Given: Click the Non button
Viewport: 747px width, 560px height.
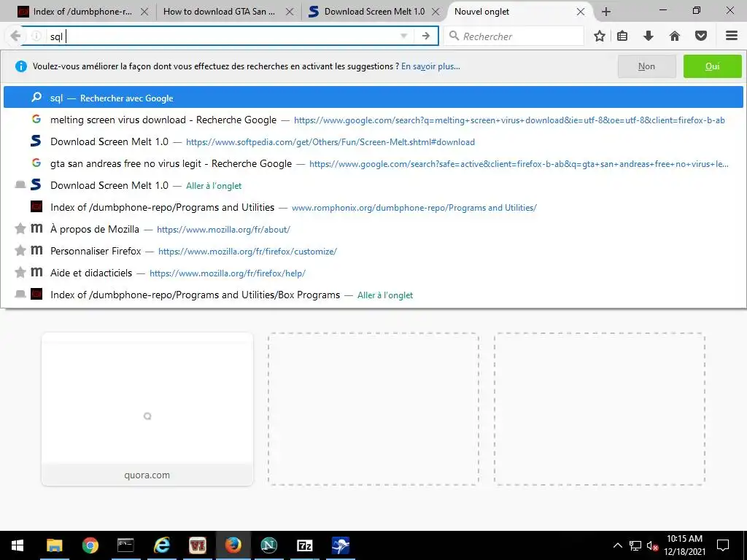Looking at the screenshot, I should click(646, 66).
